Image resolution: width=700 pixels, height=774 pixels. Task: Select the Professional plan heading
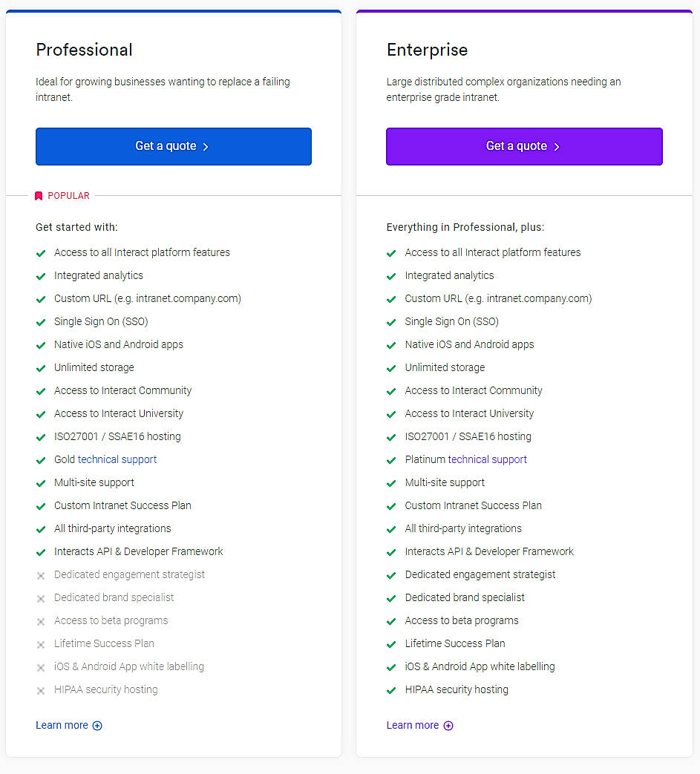(x=84, y=50)
